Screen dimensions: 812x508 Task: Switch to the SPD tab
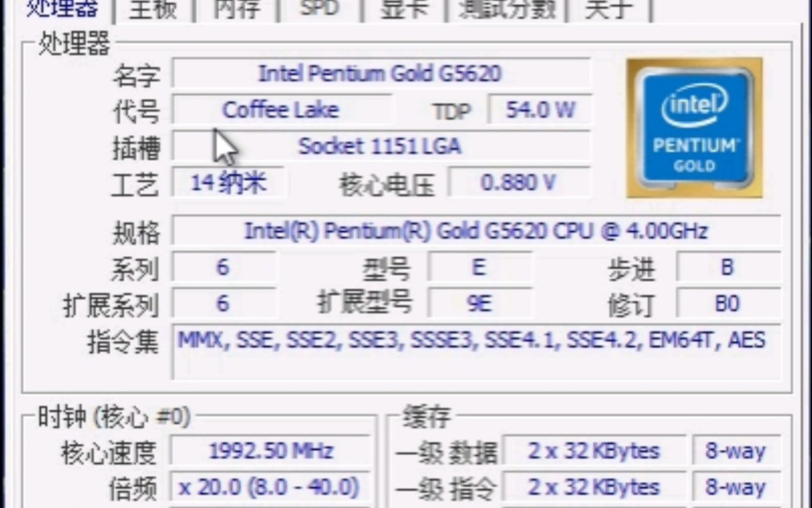point(320,9)
